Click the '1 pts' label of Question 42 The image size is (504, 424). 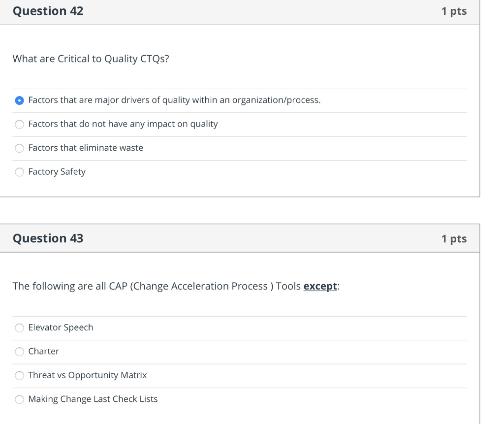[x=454, y=11]
